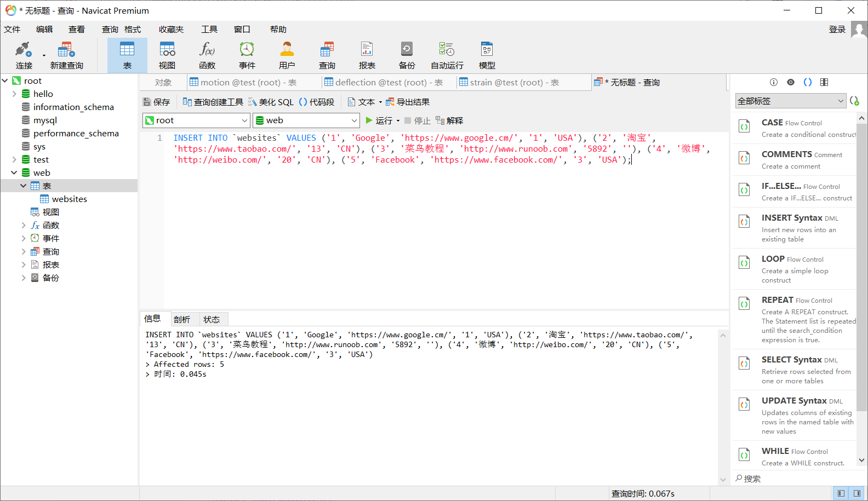This screenshot has width=868, height=501.
Task: Open the 备份 backup toolbar icon
Action: click(407, 55)
